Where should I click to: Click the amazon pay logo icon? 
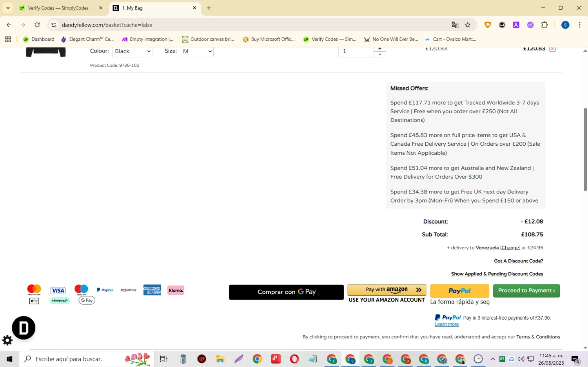pyautogui.click(x=129, y=290)
